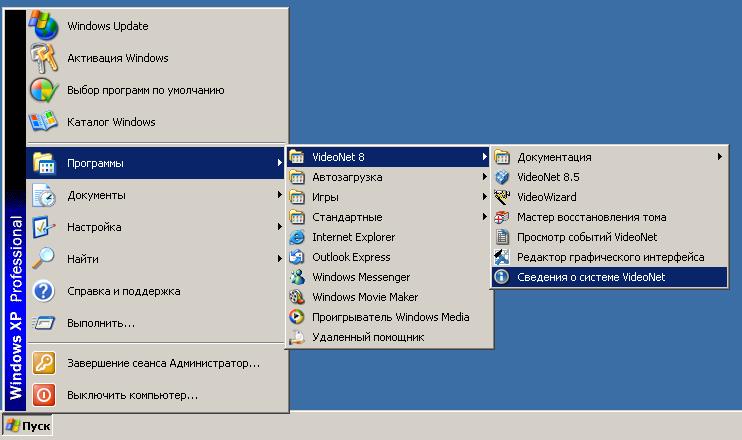
Task: Click the Удаленный помощник text
Action: 368,337
